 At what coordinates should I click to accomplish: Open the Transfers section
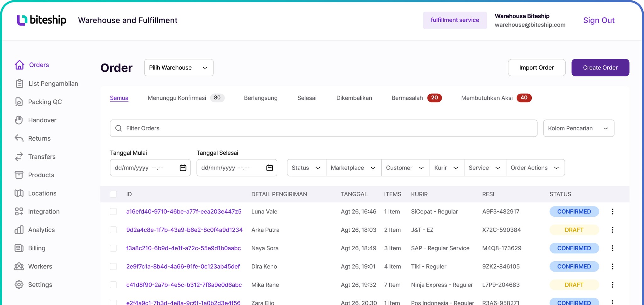tap(42, 157)
